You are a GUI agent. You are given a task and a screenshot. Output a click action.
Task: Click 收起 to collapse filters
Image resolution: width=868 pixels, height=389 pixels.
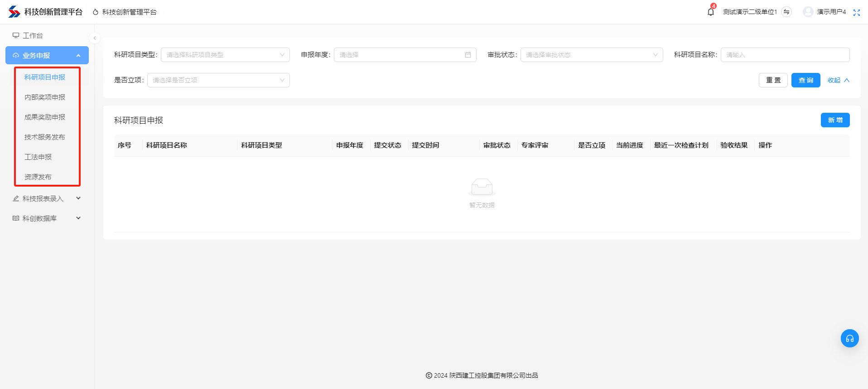[838, 80]
